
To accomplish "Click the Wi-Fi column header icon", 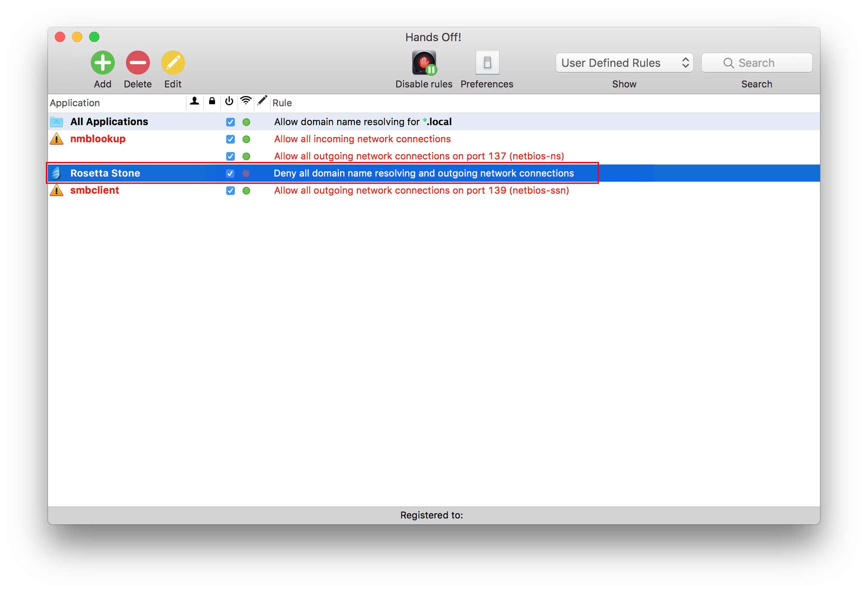I will click(246, 101).
